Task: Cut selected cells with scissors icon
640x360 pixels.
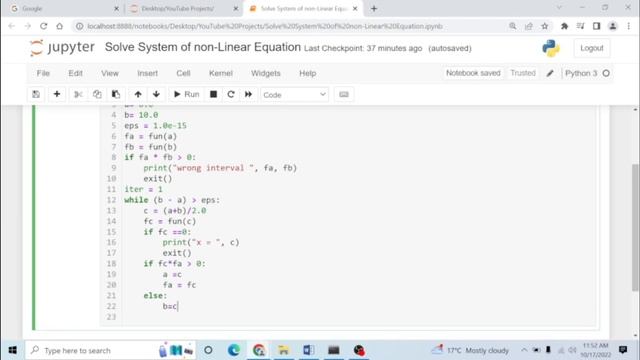Action: [78, 94]
